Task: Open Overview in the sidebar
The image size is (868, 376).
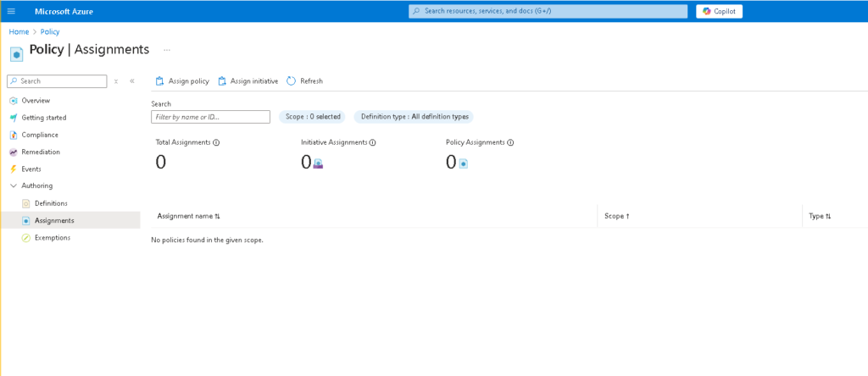Action: pos(36,101)
